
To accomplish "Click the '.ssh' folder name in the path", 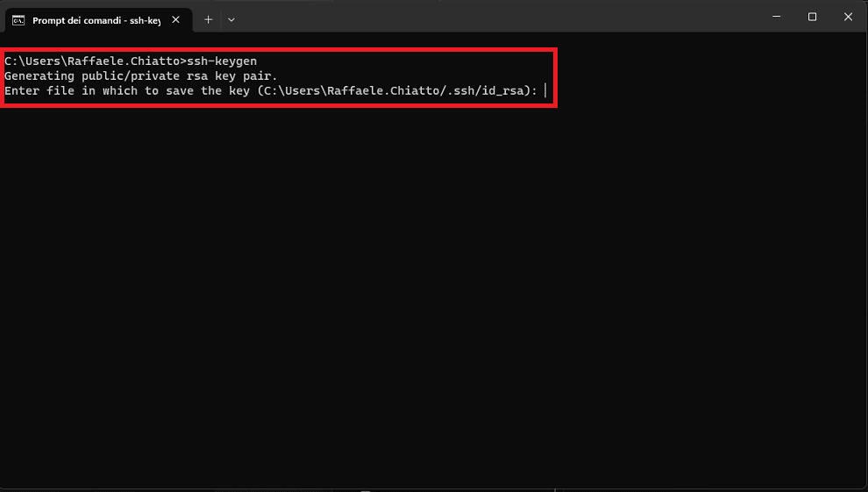I will click(460, 90).
